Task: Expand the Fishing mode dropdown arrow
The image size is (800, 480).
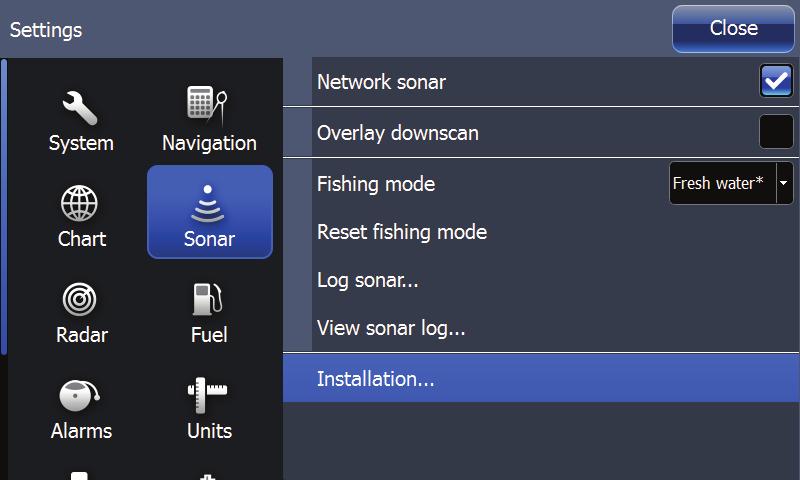Action: tap(784, 183)
